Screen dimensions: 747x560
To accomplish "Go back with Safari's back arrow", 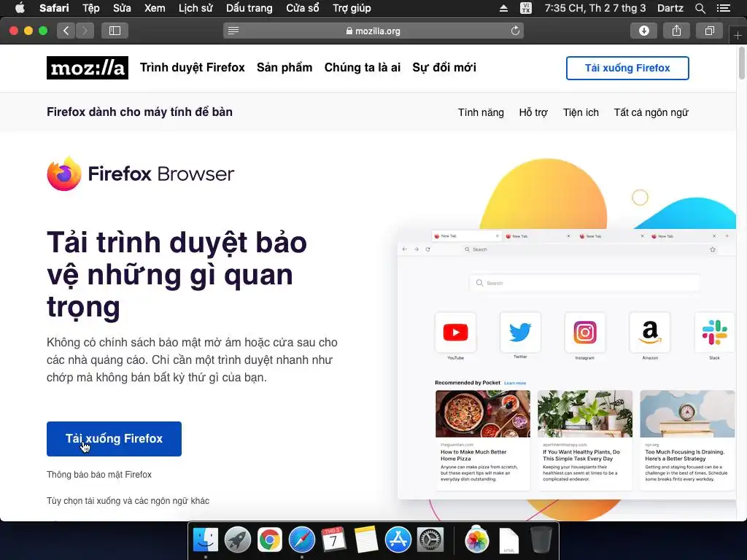I will pos(66,31).
